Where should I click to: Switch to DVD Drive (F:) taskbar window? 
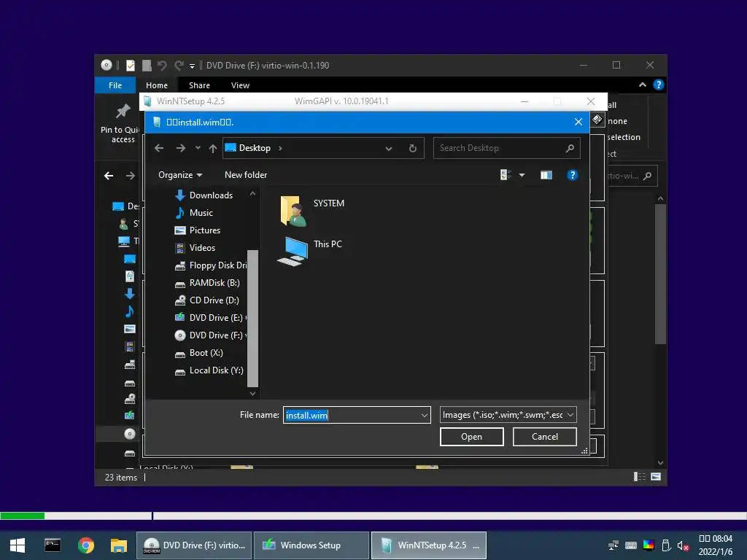194,545
